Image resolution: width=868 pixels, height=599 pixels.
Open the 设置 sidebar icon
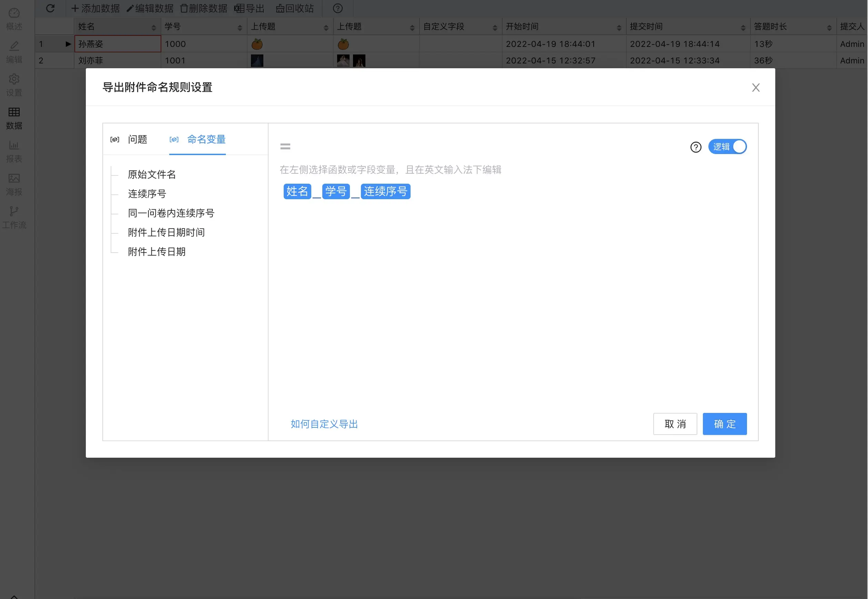[14, 84]
